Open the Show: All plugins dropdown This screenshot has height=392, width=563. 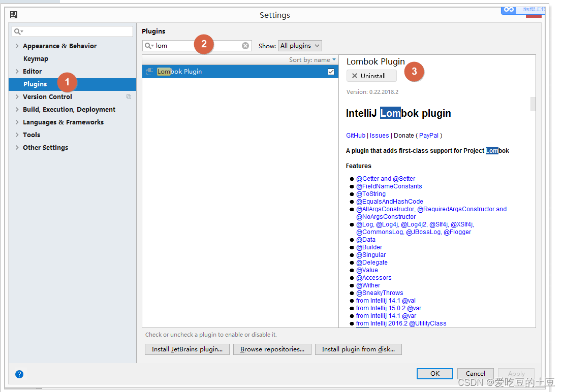point(300,46)
